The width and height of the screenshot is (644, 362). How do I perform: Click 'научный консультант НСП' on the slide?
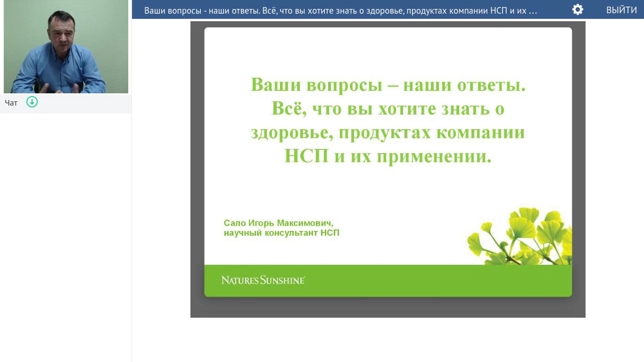tap(281, 233)
